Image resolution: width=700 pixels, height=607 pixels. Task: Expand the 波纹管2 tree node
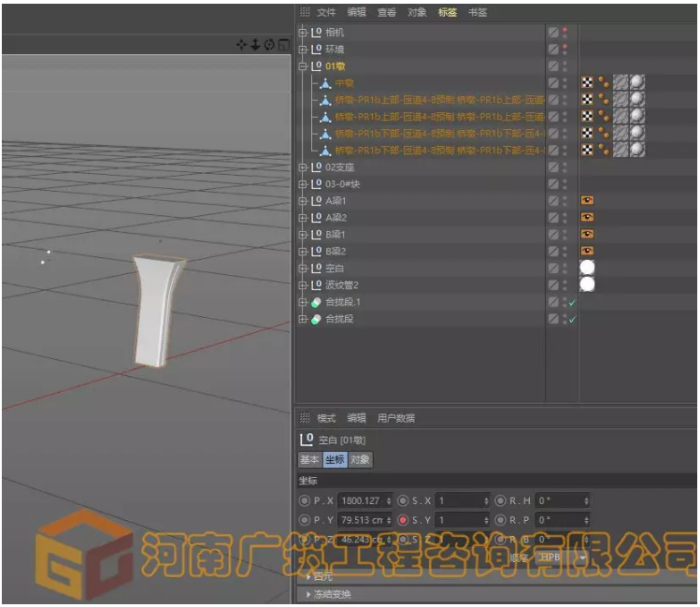pyautogui.click(x=303, y=285)
